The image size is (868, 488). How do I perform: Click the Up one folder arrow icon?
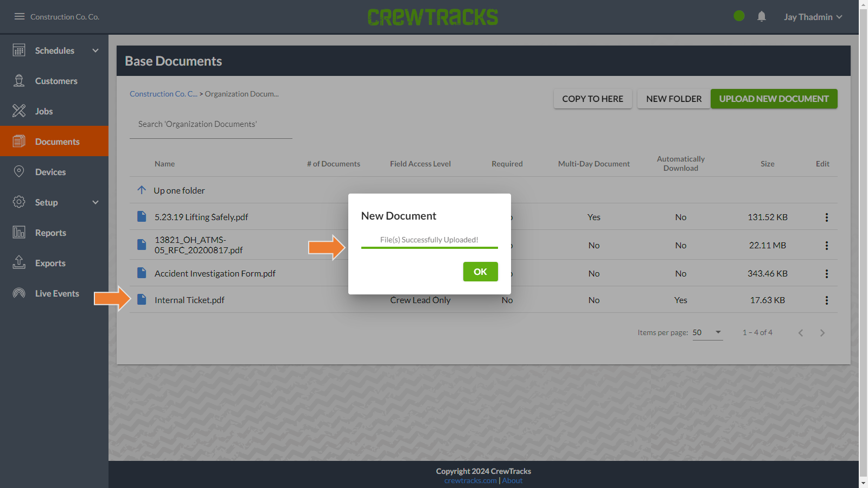point(142,190)
